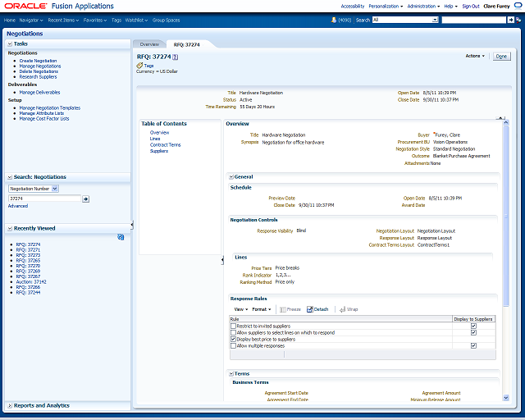Open recently viewed RFQ: 37271
Viewport: 525px width, 420px height.
(28, 250)
